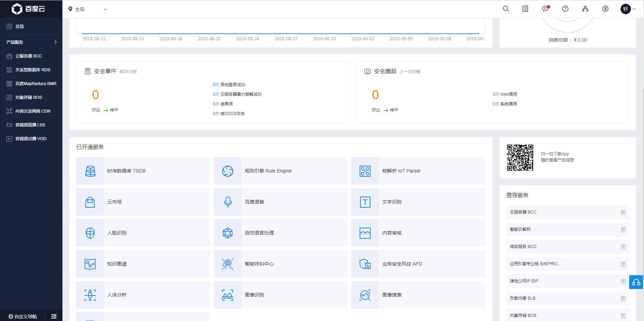Click the 云市场 shopping bag icon
Viewport: 644px width, 321px height.
click(90, 202)
